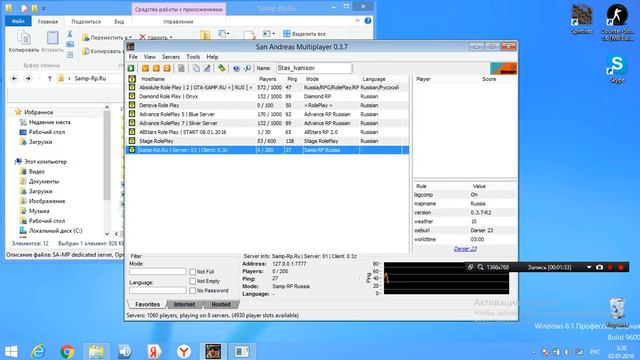Open the File menu in SA-MP
640x360 pixels.
tap(133, 57)
